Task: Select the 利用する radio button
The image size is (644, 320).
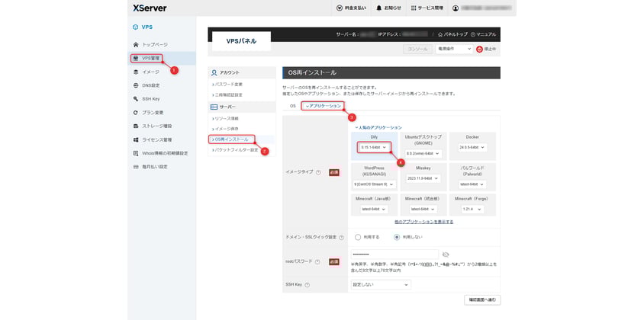Action: tap(358, 237)
